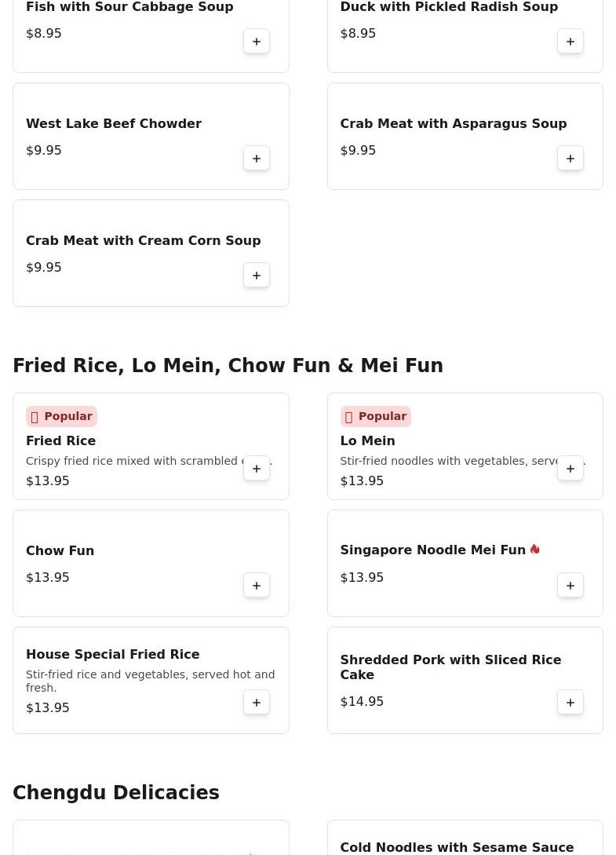View House Special Fried Rice description

pyautogui.click(x=150, y=681)
